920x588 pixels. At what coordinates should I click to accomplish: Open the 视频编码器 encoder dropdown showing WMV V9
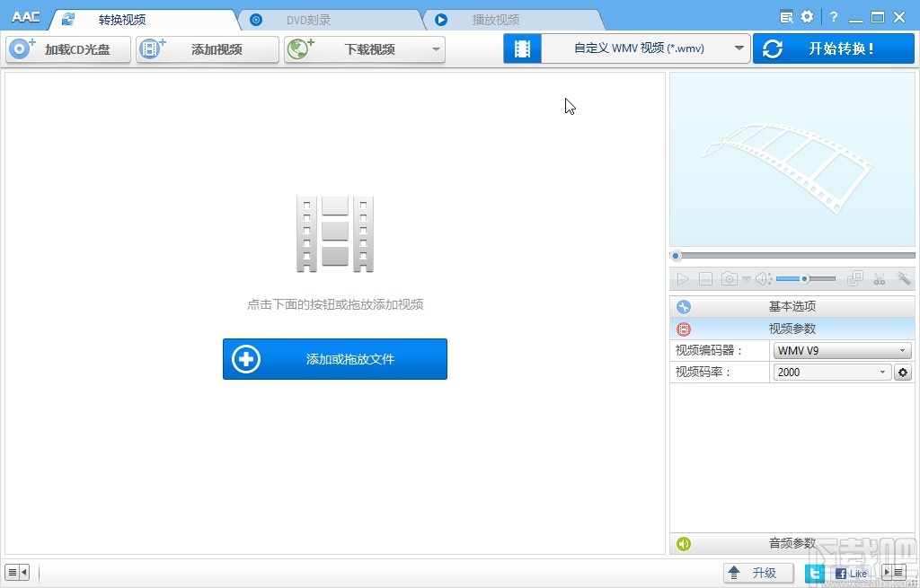[841, 350]
